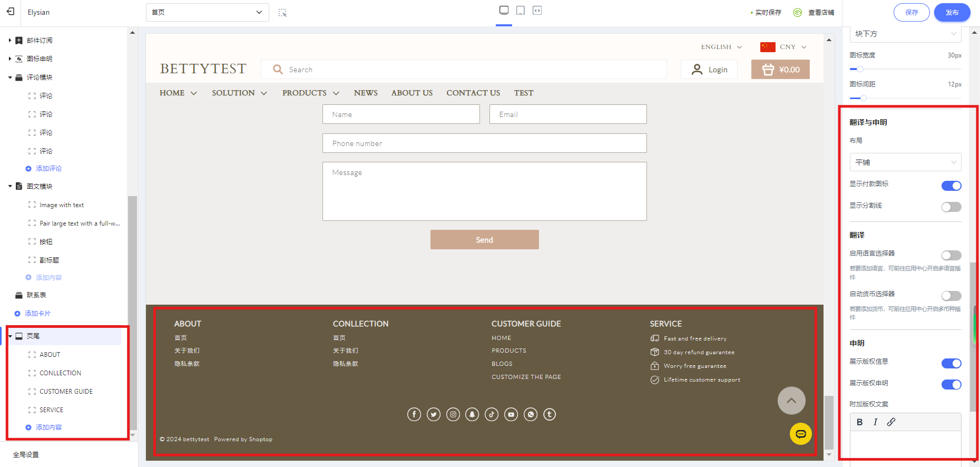Open the PRODUCTS navigation menu
980x467 pixels.
[310, 93]
